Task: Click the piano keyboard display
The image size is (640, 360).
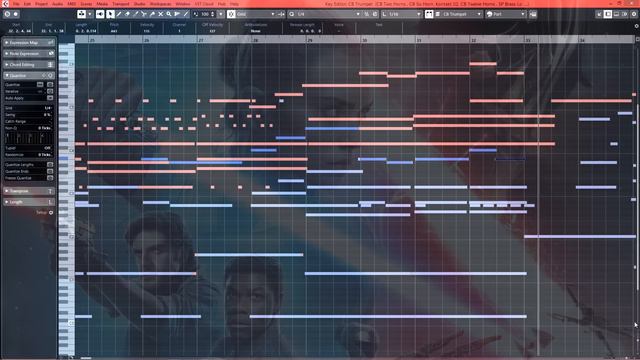Action: click(67, 199)
